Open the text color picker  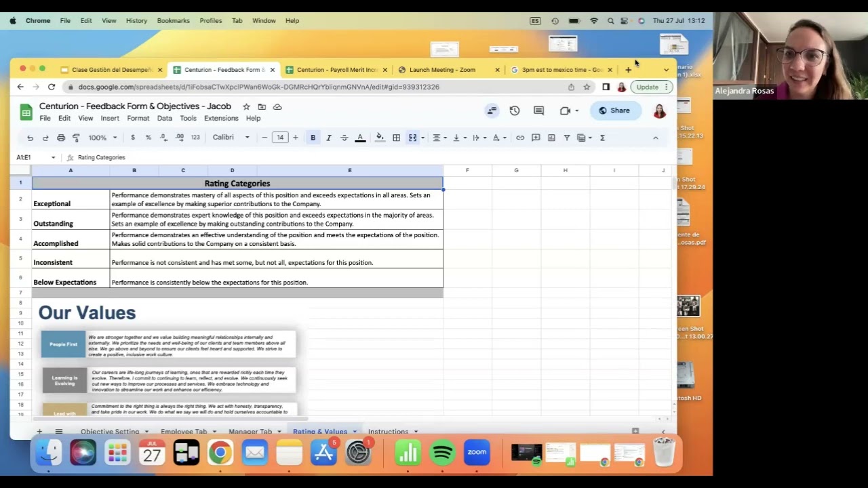coord(360,138)
